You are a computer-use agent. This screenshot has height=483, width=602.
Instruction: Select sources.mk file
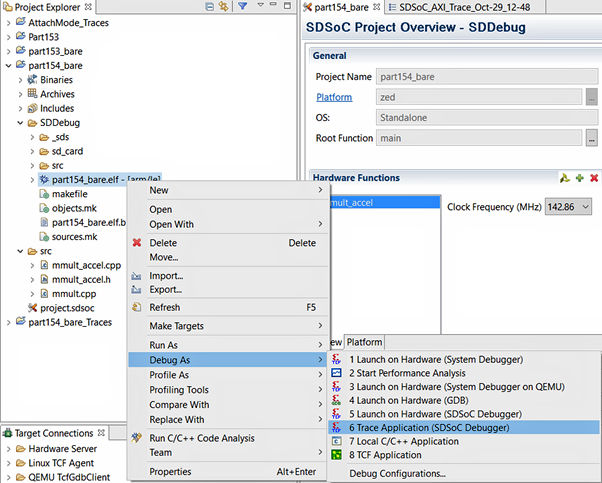point(74,237)
